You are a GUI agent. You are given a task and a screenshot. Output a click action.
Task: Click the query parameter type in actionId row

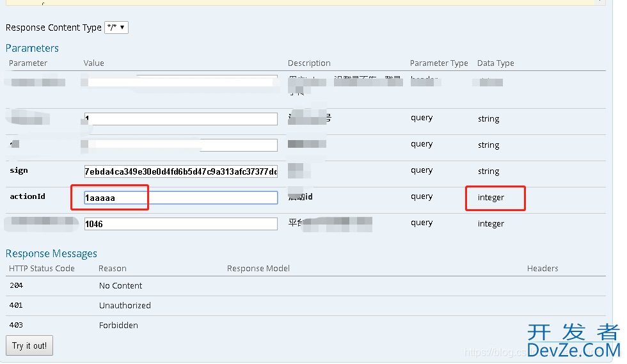[422, 196]
